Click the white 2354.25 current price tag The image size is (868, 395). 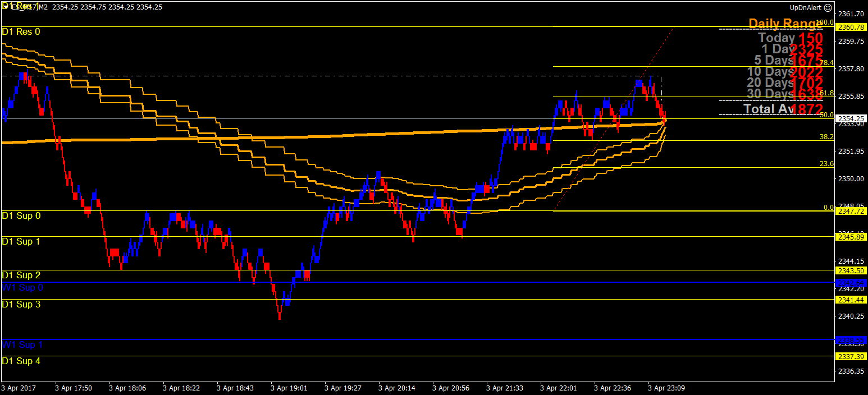pyautogui.click(x=851, y=118)
